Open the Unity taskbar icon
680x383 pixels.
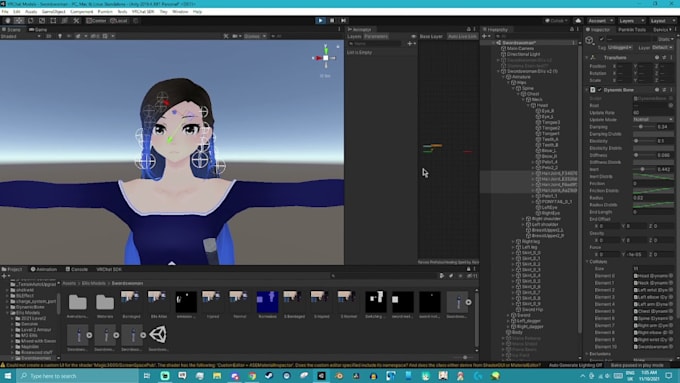[x=321, y=376]
